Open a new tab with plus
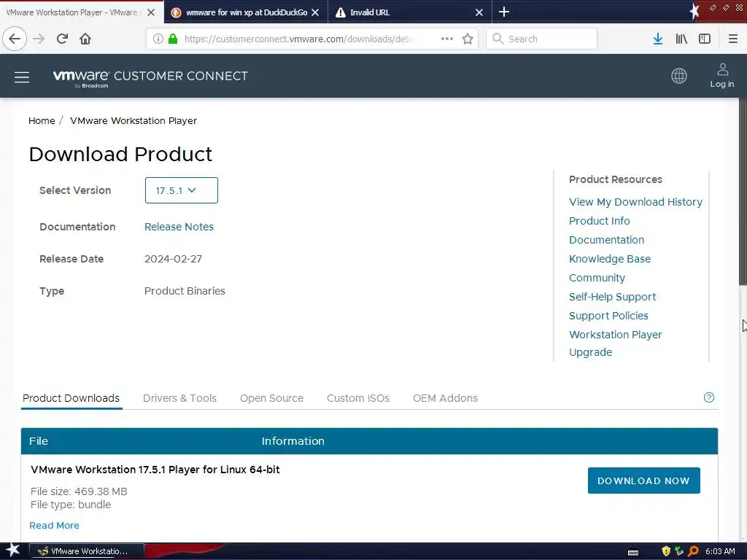The height and width of the screenshot is (560, 747). (x=504, y=12)
